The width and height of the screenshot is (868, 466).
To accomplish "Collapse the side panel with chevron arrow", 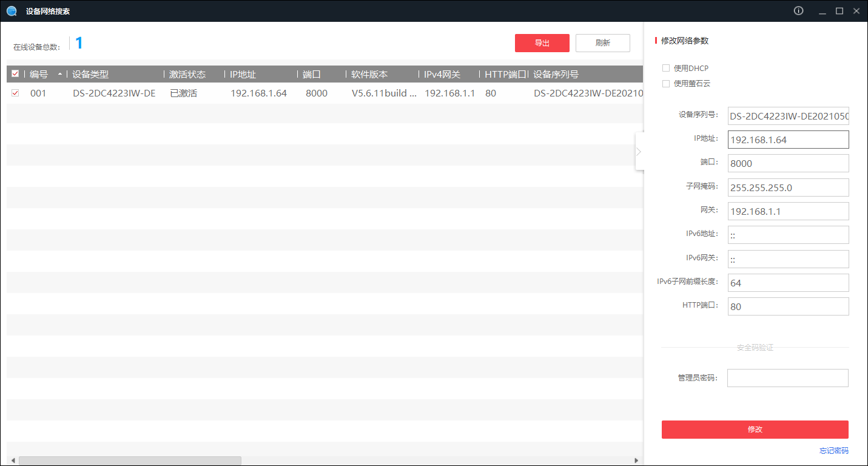I will 639,152.
